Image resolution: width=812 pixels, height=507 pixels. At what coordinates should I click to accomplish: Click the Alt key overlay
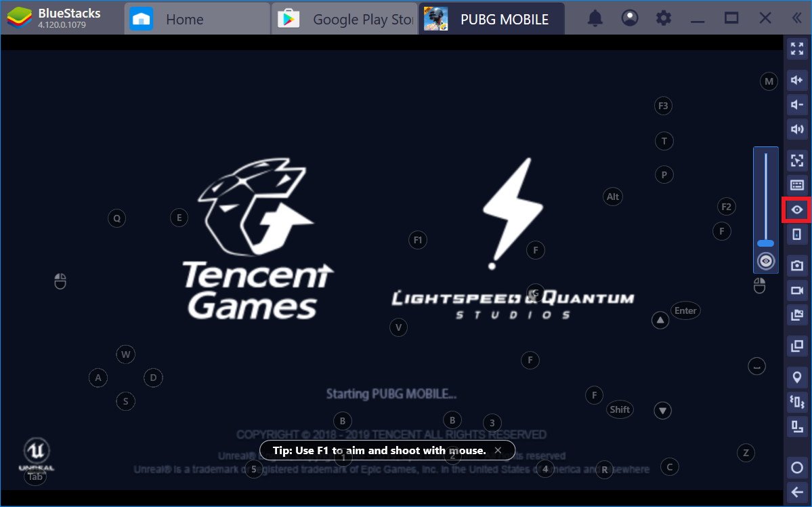tap(613, 197)
